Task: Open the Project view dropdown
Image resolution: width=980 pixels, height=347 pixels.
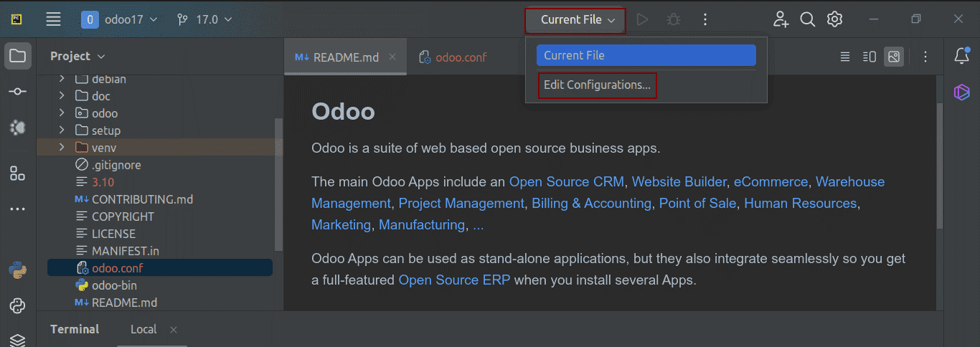Action: tap(77, 56)
